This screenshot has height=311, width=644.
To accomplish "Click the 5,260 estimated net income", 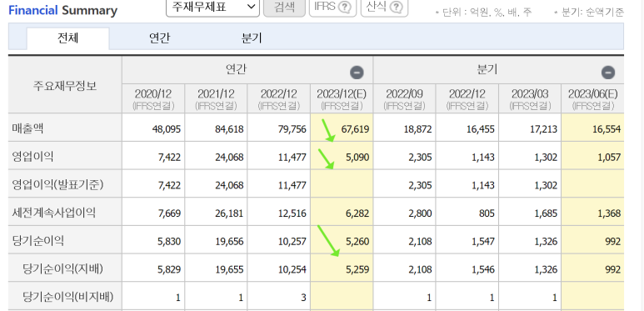I will tap(357, 242).
